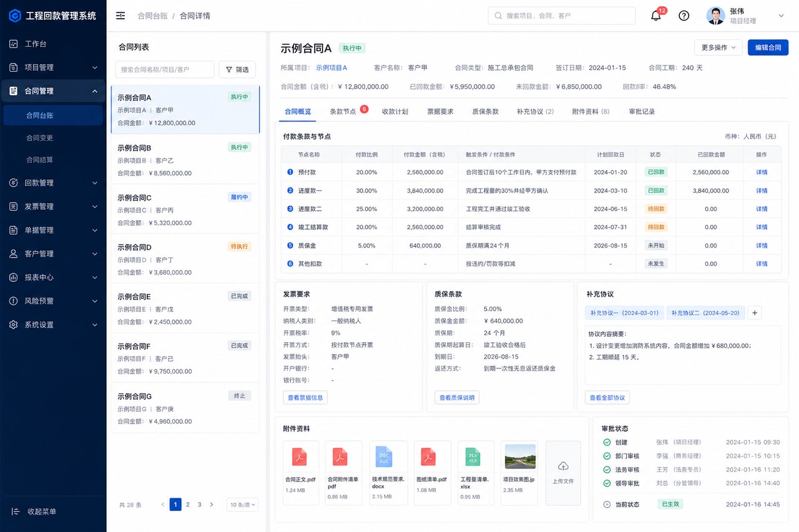Click the 报表中心 sidebar icon
The width and height of the screenshot is (799, 532).
tap(13, 278)
